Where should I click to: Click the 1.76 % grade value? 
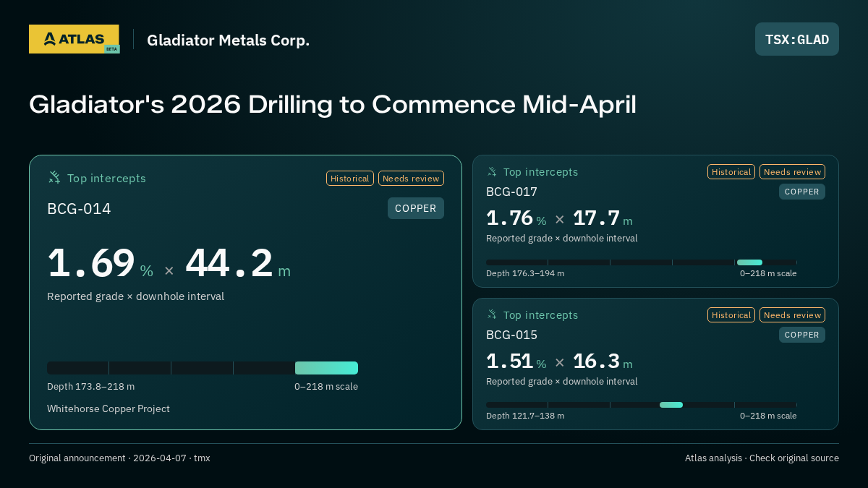click(x=516, y=218)
